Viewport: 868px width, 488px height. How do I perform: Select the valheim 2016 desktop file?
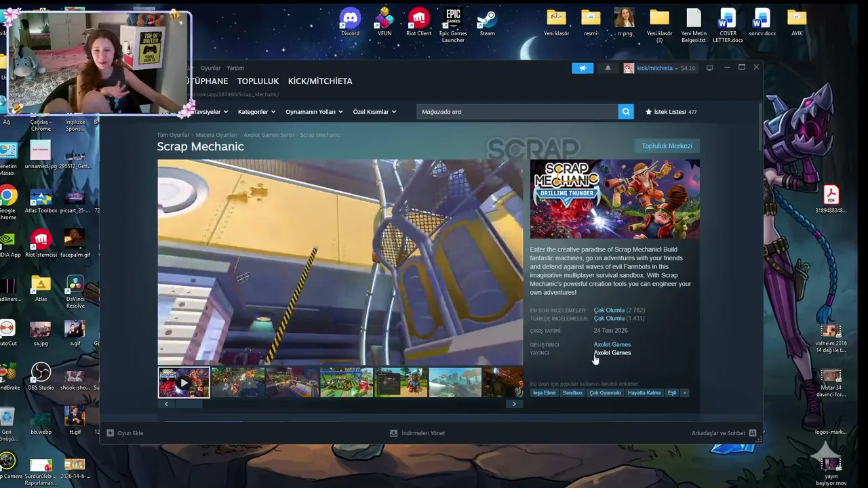click(831, 338)
